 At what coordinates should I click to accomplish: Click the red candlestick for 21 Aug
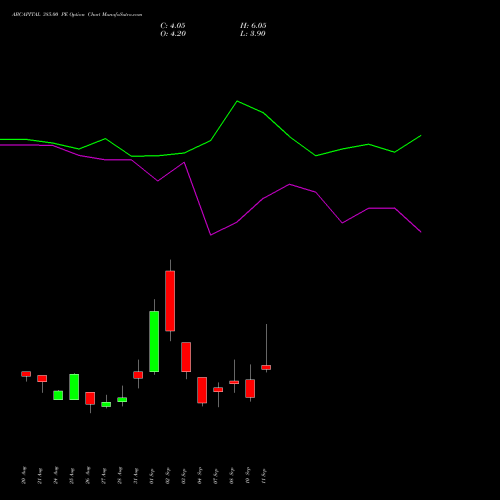[42, 379]
